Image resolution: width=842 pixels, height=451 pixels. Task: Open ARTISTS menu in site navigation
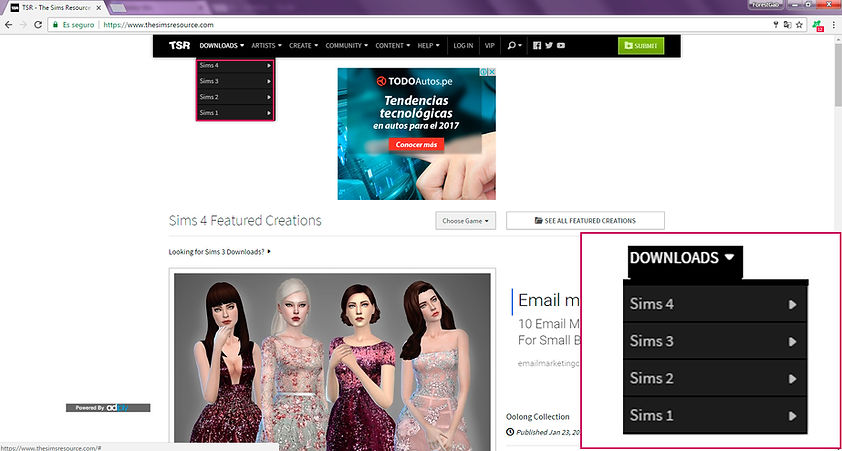pos(266,46)
